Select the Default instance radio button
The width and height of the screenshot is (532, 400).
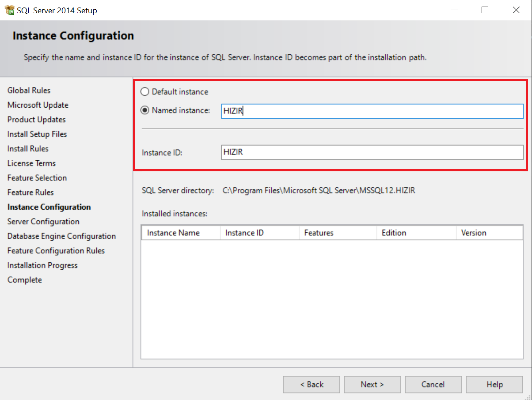pos(144,92)
